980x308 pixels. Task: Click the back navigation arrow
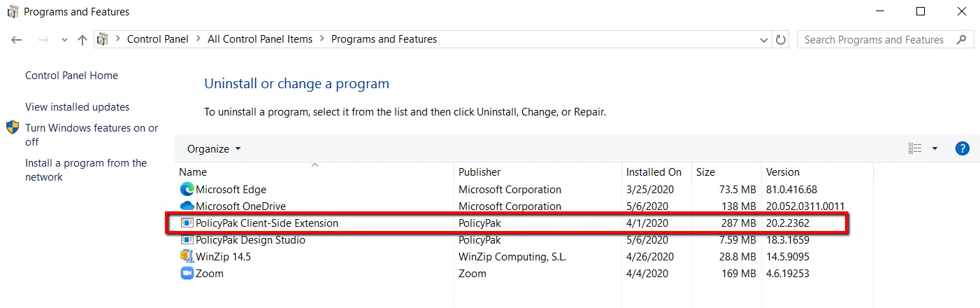pyautogui.click(x=17, y=40)
